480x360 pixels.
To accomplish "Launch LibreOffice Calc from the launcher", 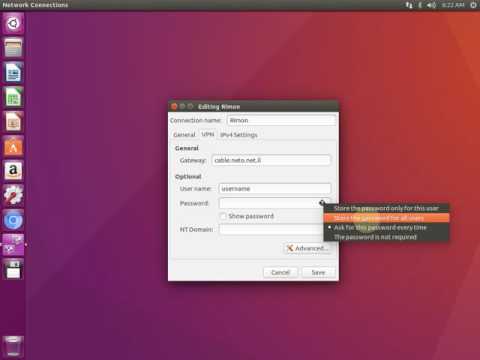I will tap(13, 97).
